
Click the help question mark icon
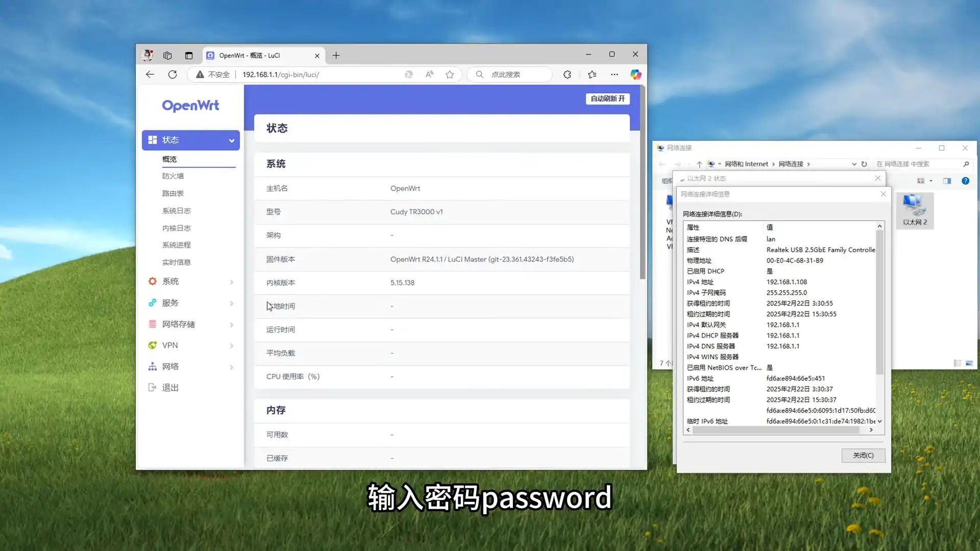[965, 181]
